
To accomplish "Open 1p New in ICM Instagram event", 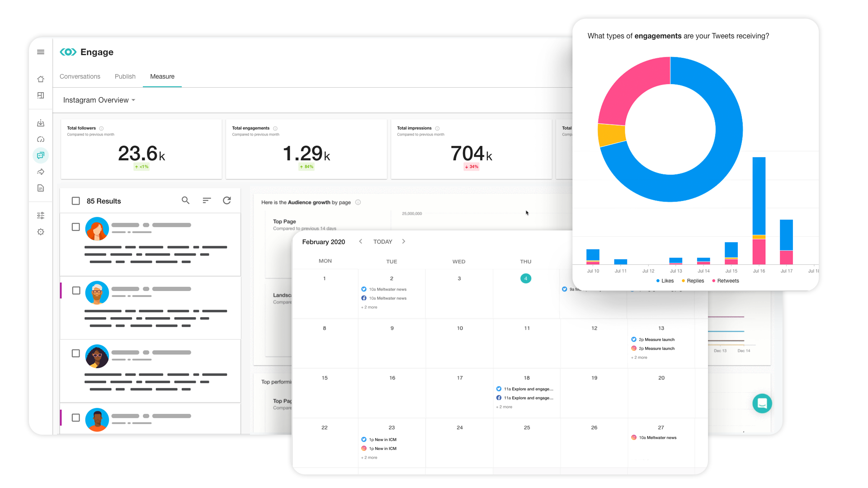I will [379, 449].
